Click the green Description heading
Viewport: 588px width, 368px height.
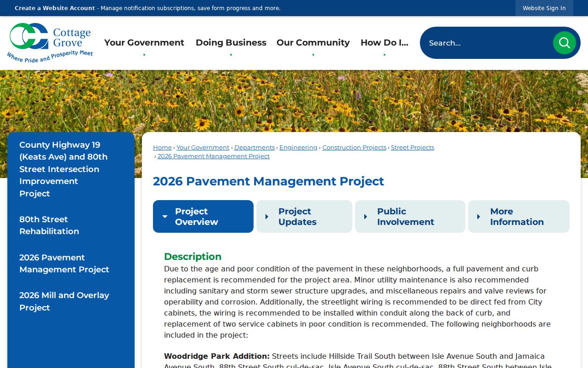[x=192, y=257]
